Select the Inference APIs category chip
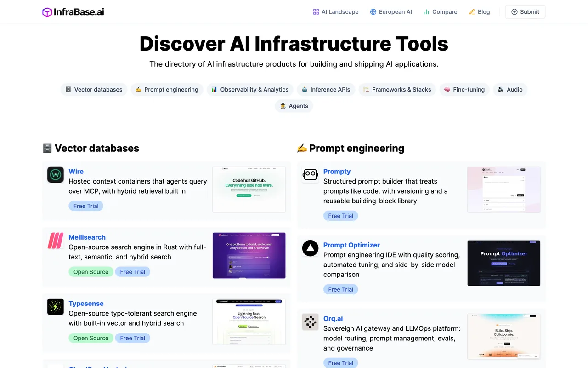This screenshot has height=368, width=588. (x=326, y=89)
